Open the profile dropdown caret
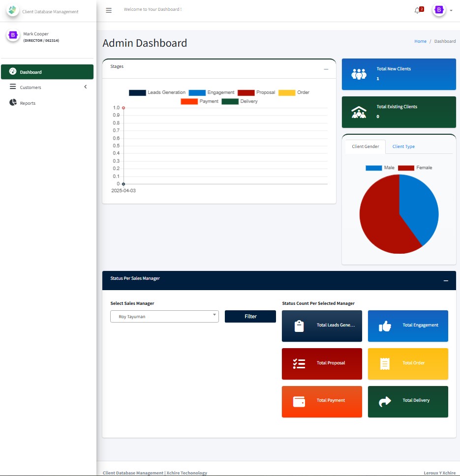The width and height of the screenshot is (460, 476). click(x=451, y=11)
